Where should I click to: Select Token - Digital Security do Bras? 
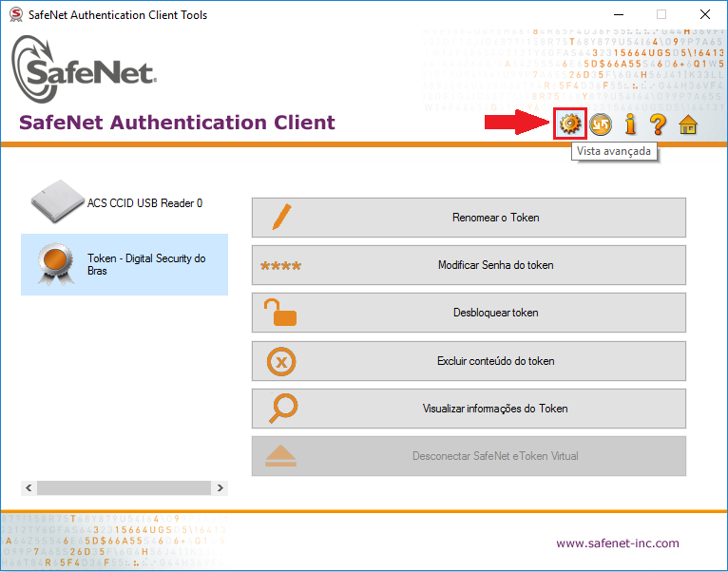(125, 264)
